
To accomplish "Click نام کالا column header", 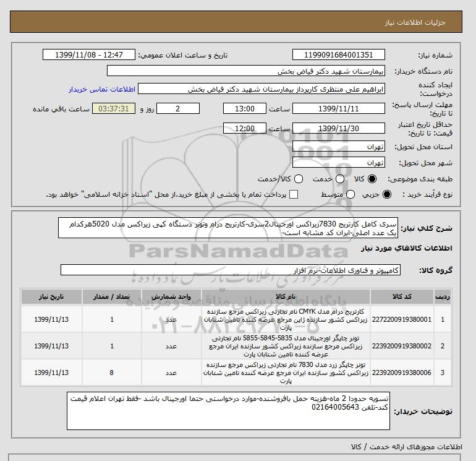I will (286, 297).
